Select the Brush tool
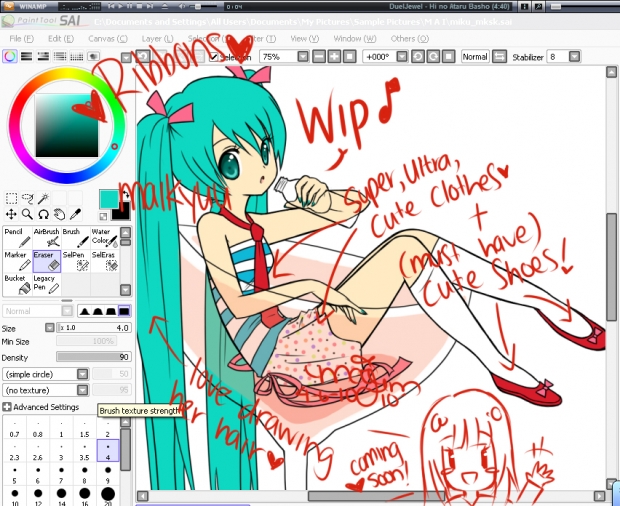 click(76, 238)
